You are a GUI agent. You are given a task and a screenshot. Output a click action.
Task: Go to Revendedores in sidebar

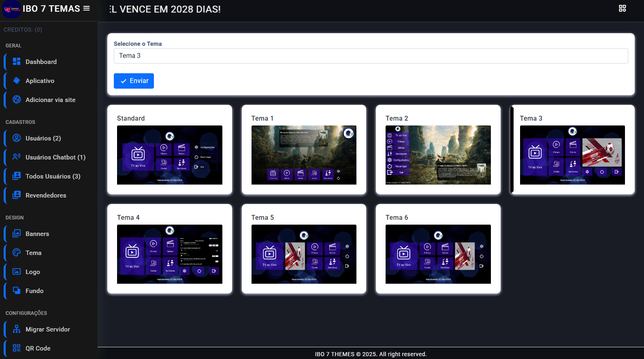46,195
